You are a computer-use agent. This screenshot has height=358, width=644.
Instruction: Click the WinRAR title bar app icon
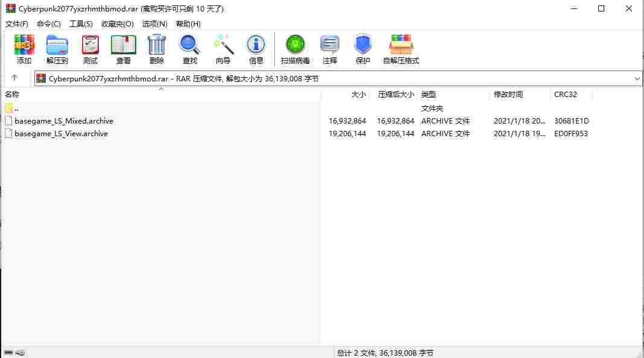pos(10,8)
